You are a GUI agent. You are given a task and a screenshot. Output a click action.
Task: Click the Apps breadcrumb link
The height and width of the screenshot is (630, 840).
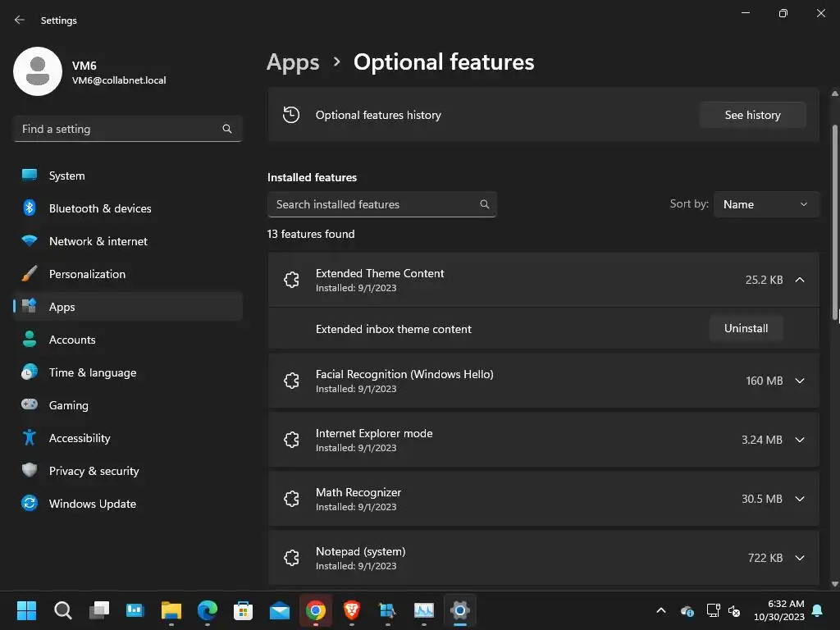point(293,62)
